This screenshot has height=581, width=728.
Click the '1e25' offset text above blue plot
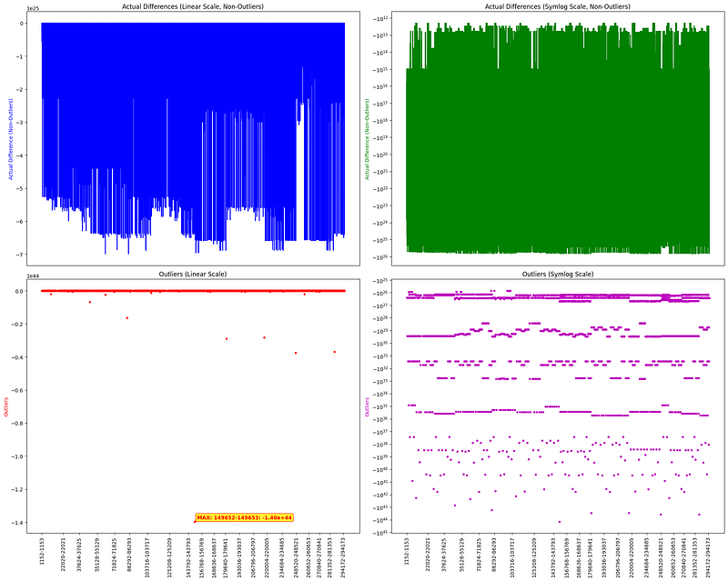pyautogui.click(x=32, y=8)
